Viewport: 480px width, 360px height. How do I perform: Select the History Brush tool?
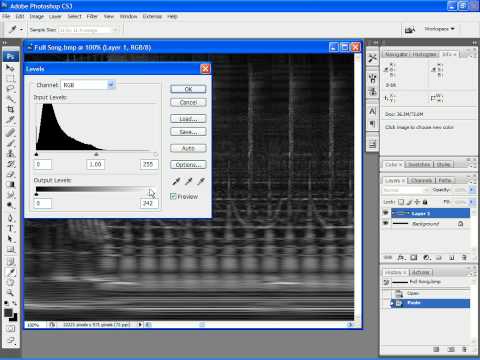[x=10, y=164]
